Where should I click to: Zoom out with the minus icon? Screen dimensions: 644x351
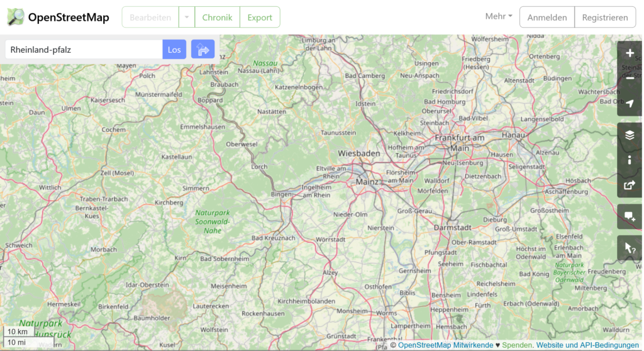tap(629, 77)
